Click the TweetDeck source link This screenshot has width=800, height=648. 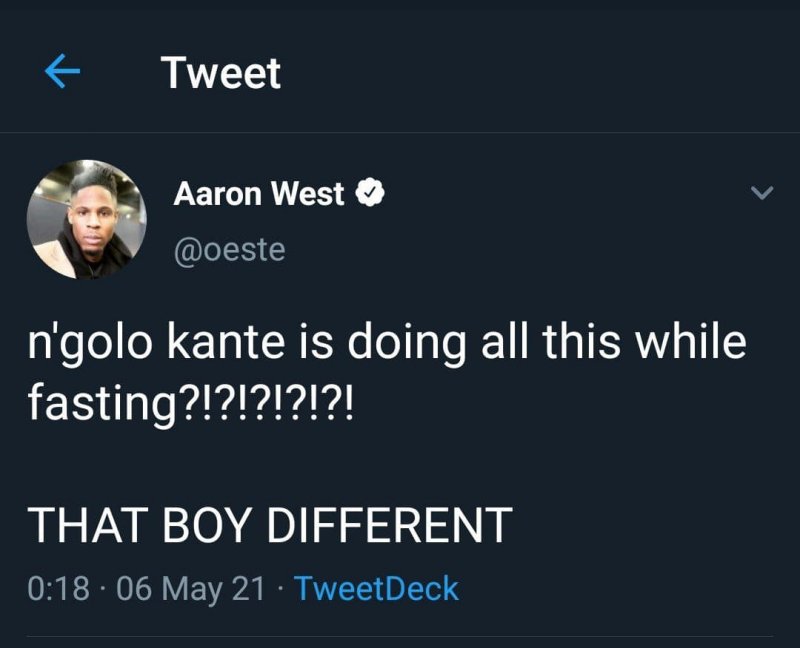pyautogui.click(x=378, y=587)
